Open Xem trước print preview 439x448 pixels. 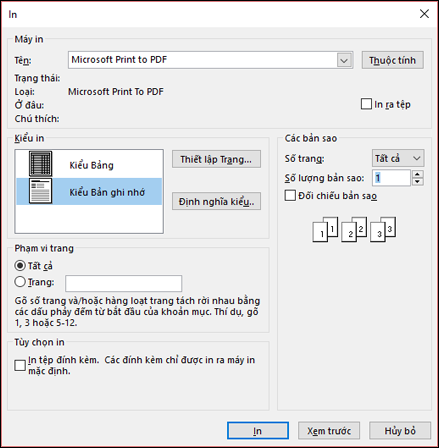329,431
